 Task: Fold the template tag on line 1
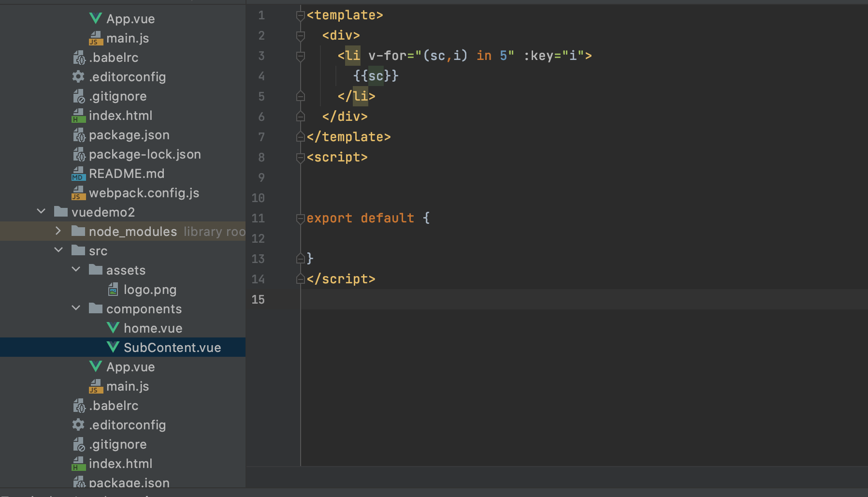coord(300,16)
